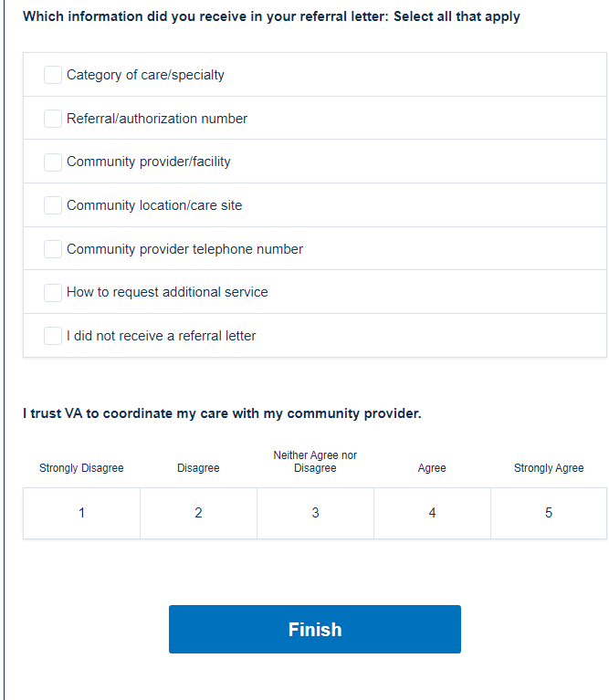
Task: Enable the Community location/care site checkbox
Action: 53,205
